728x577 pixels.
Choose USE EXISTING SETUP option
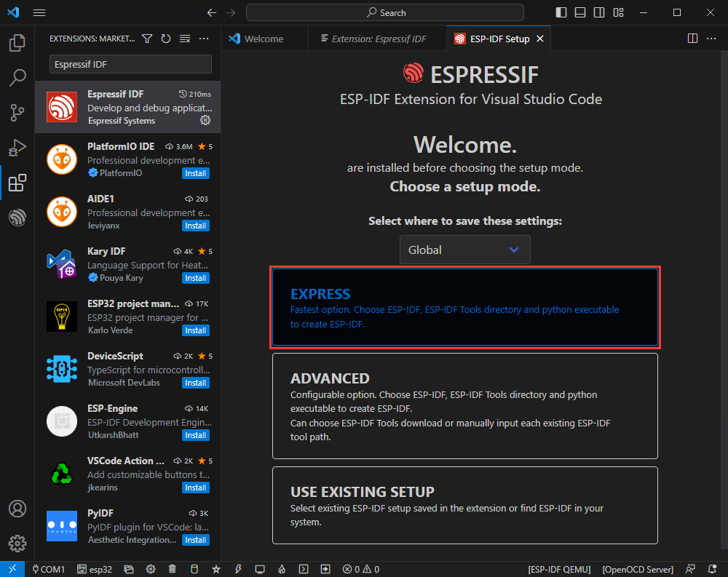click(464, 505)
